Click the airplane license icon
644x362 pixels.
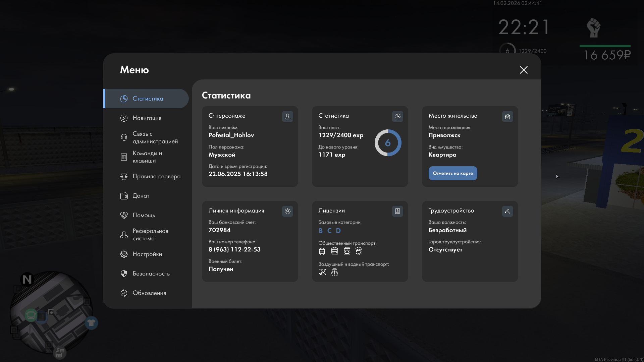(x=322, y=272)
